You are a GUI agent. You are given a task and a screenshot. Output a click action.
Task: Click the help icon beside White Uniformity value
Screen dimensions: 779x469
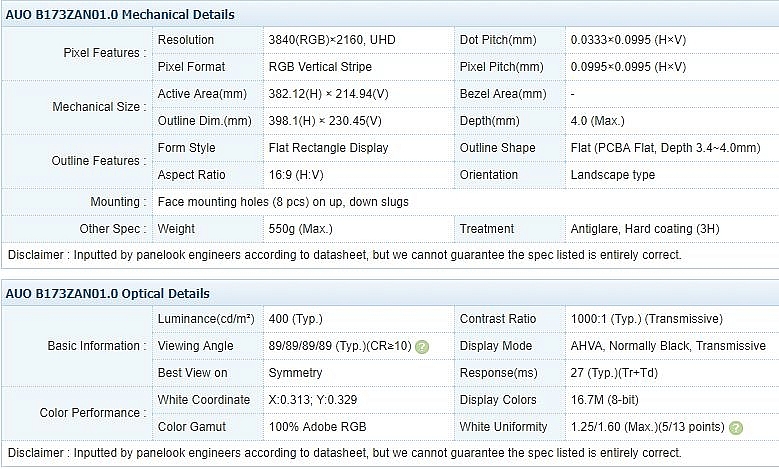tap(736, 427)
